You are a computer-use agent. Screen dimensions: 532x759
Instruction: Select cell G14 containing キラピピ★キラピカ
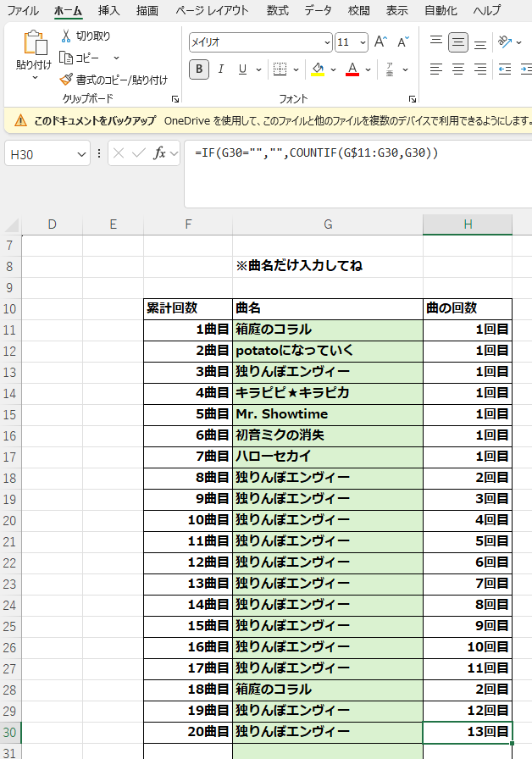pyautogui.click(x=327, y=393)
